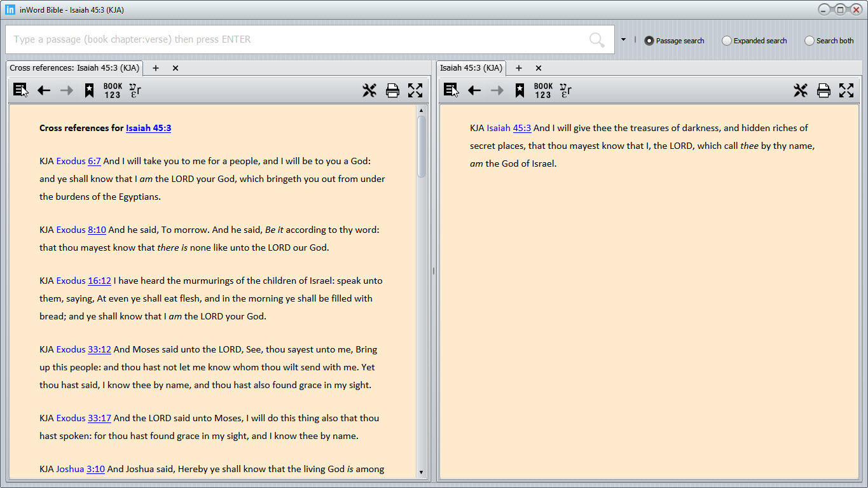
Task: Enable the Expanded search radio button
Action: pyautogui.click(x=726, y=40)
